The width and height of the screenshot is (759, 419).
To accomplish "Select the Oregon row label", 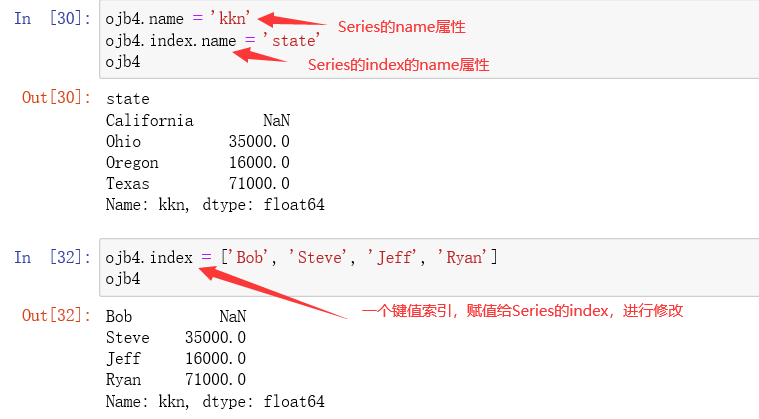I will point(132,163).
